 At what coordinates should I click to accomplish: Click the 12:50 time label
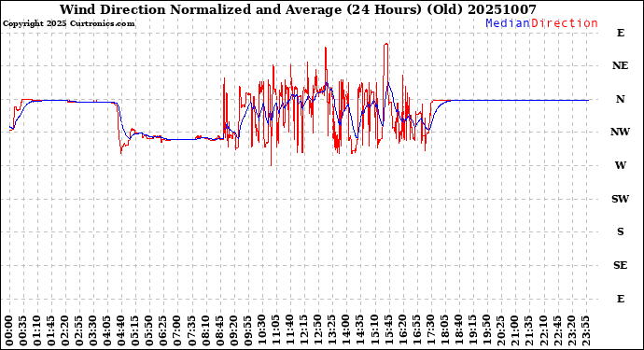[318, 330]
